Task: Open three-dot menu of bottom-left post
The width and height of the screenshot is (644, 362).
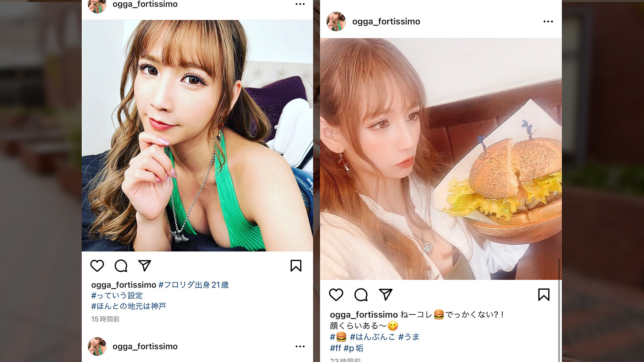Action: [300, 346]
